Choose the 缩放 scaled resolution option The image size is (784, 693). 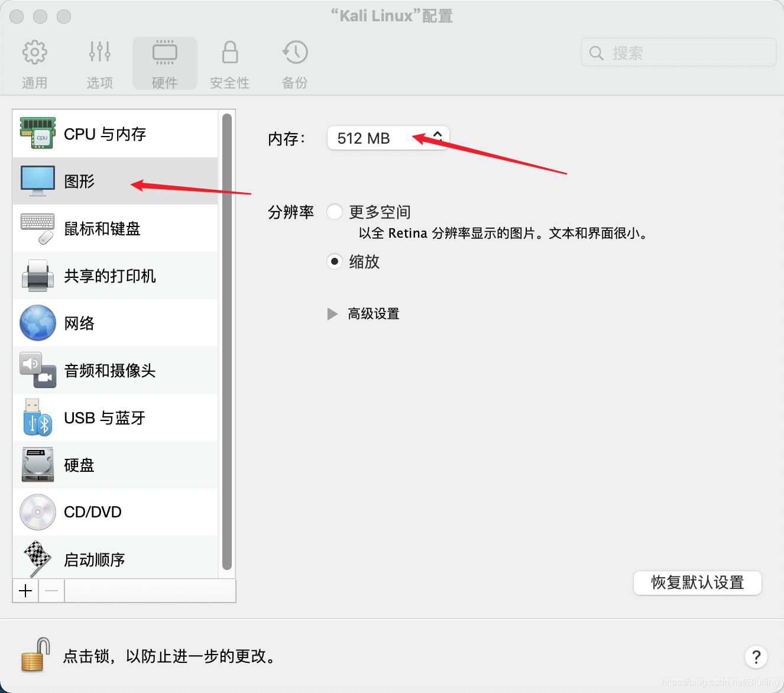[335, 261]
